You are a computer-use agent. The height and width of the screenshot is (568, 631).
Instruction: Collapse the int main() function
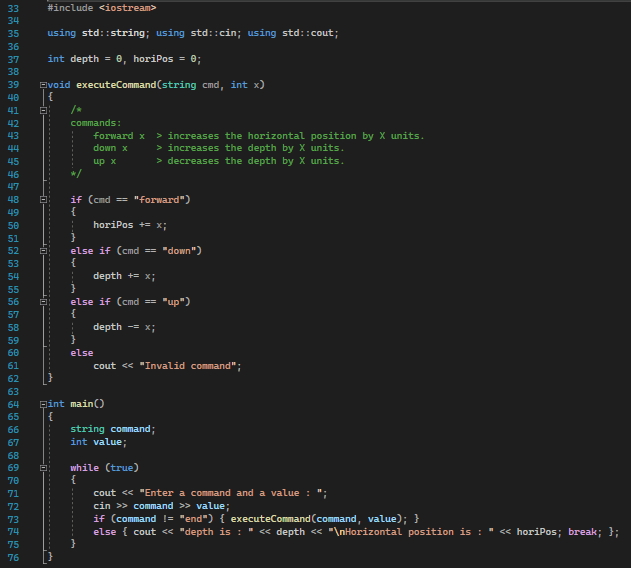tap(41, 404)
